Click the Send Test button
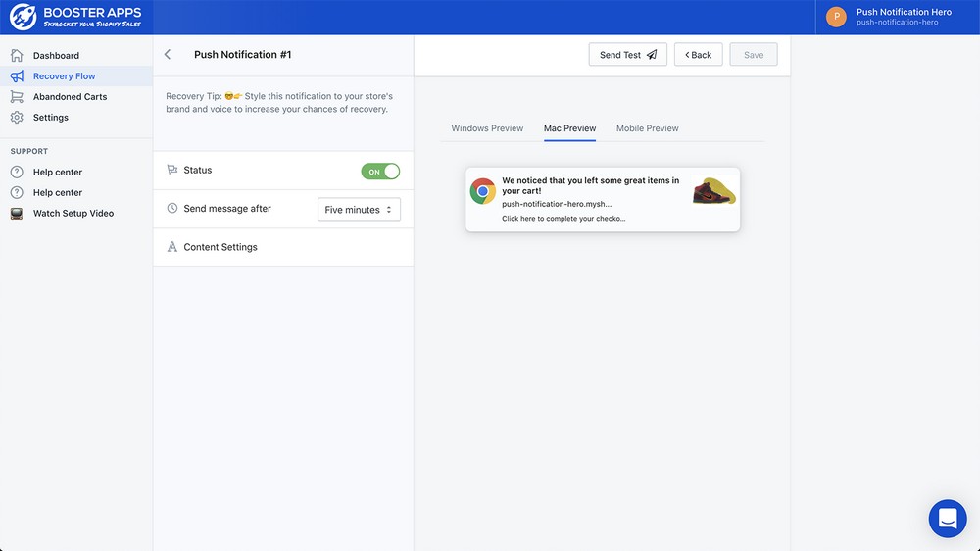This screenshot has height=551, width=980. pos(627,54)
